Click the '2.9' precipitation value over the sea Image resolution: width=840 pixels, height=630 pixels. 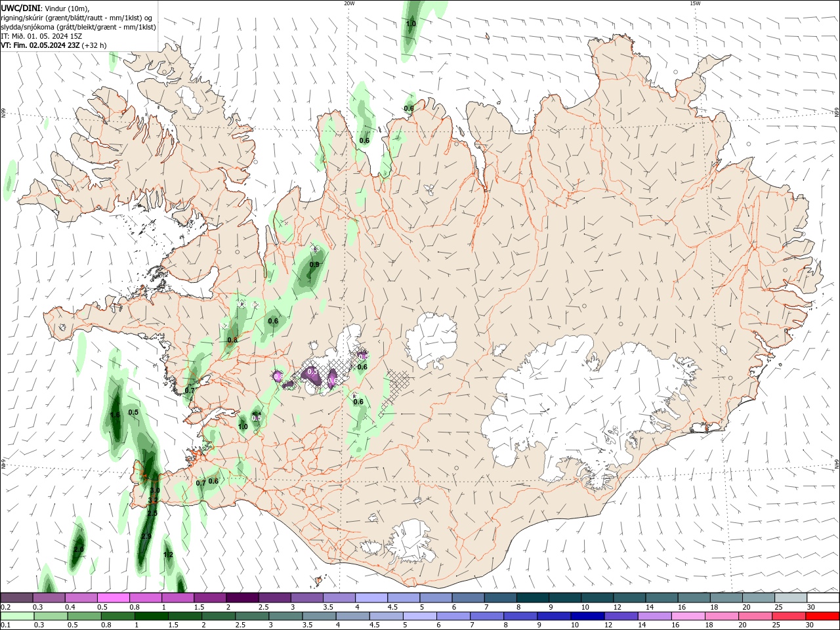click(x=146, y=536)
